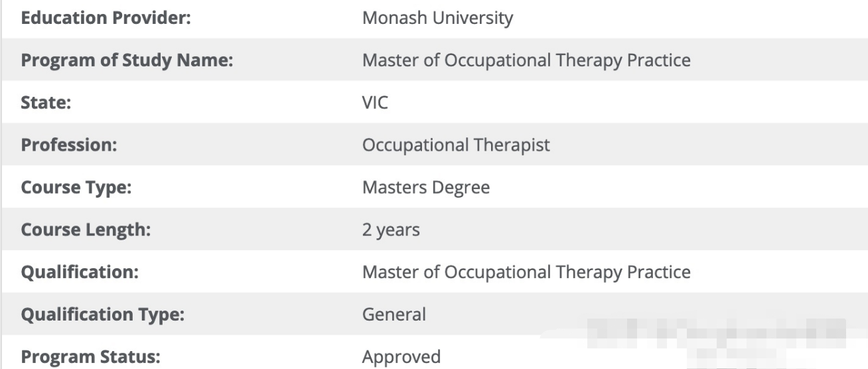Select the 'Masters Degree' course type value
This screenshot has height=369, width=868.
click(425, 187)
